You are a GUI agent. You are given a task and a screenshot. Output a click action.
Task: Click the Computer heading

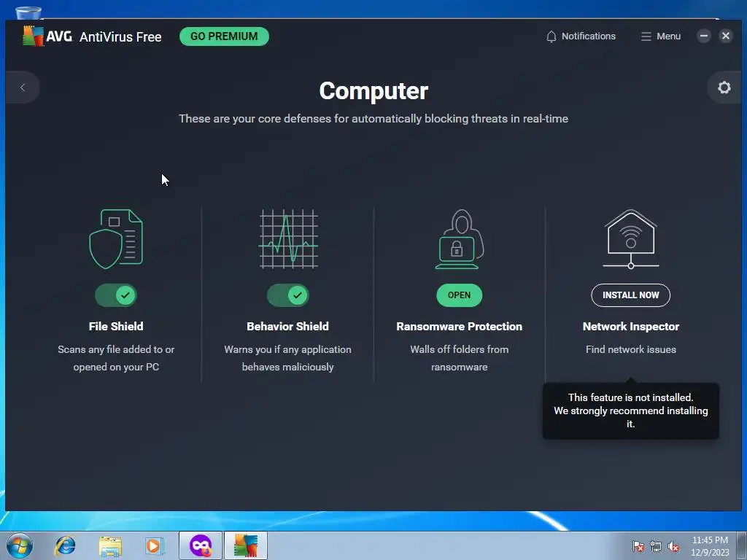pyautogui.click(x=373, y=91)
